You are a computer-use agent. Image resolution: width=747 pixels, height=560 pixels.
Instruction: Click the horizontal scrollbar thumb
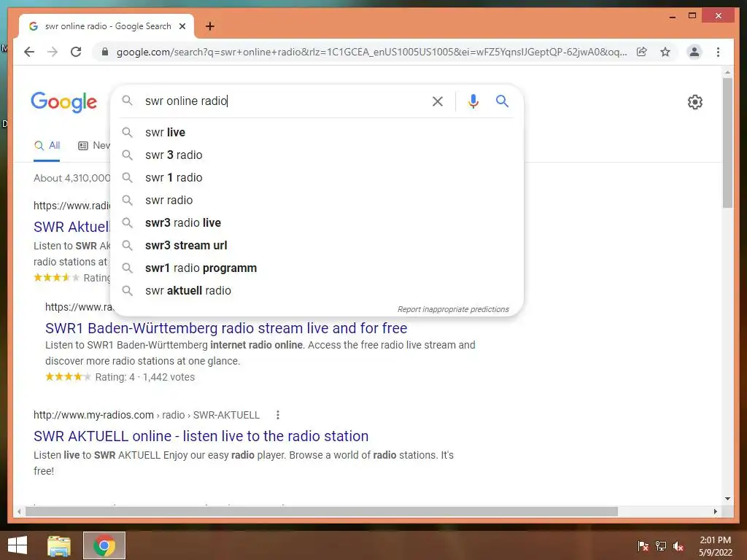click(x=322, y=511)
